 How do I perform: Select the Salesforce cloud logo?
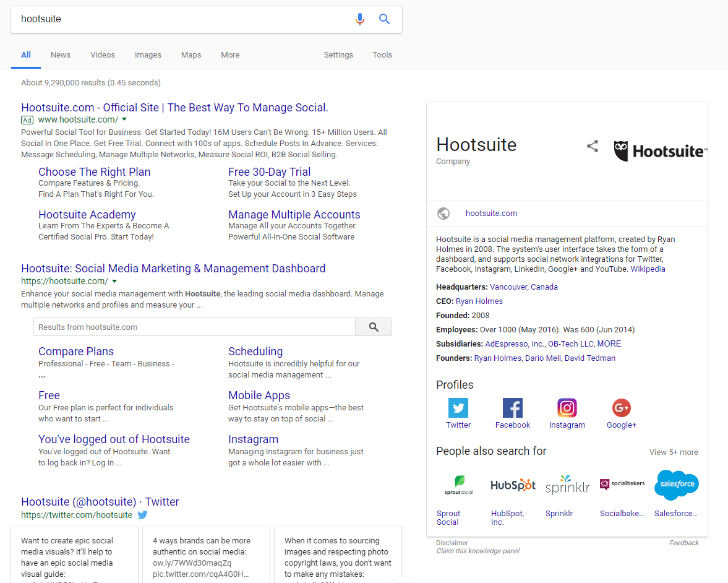(x=677, y=485)
